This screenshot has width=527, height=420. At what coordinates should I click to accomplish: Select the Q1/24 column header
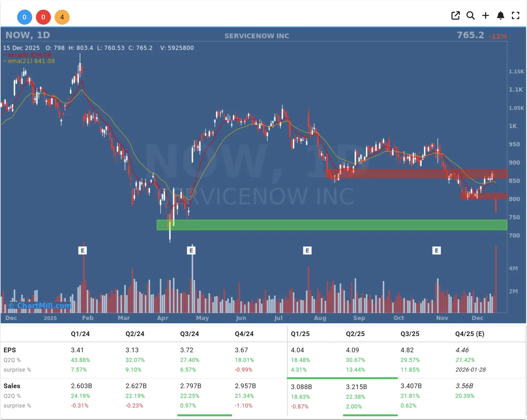[x=80, y=334]
